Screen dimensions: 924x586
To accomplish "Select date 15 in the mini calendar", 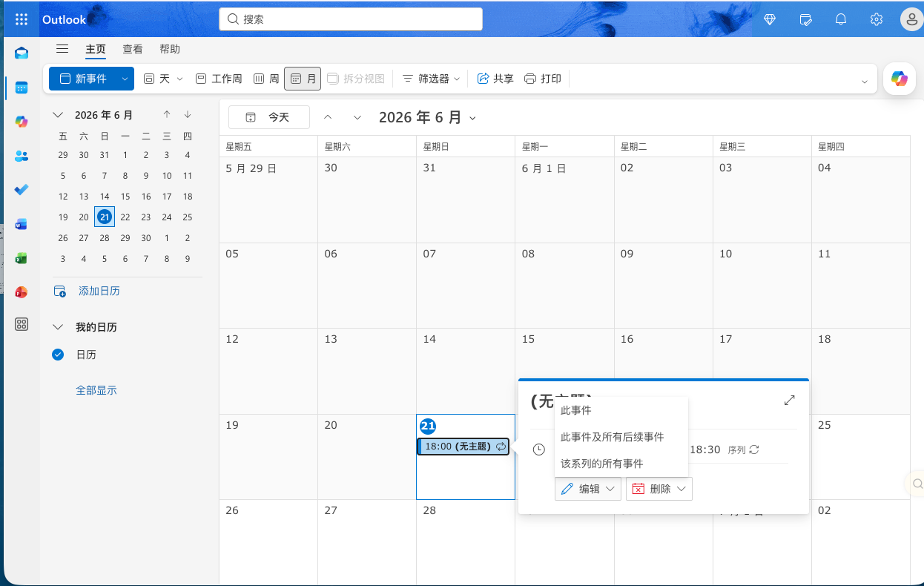I will pyautogui.click(x=125, y=197).
